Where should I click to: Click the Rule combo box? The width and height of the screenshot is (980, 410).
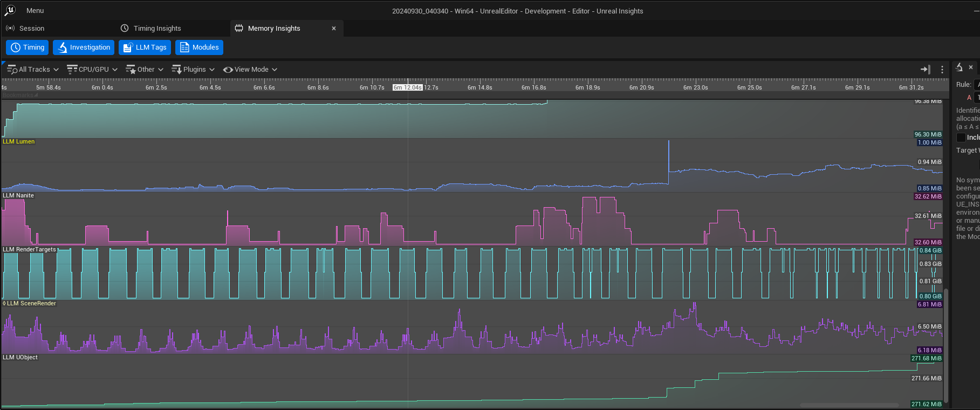[x=977, y=85]
